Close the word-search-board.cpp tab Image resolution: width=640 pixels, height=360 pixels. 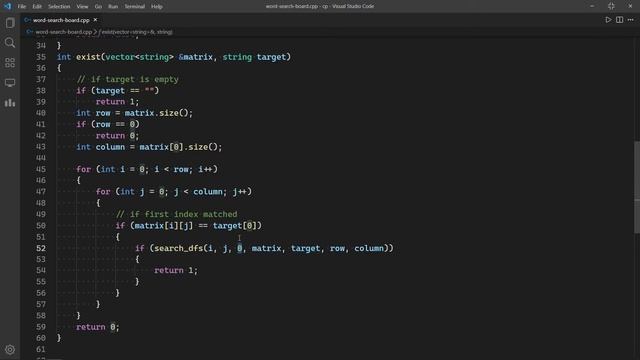point(95,20)
